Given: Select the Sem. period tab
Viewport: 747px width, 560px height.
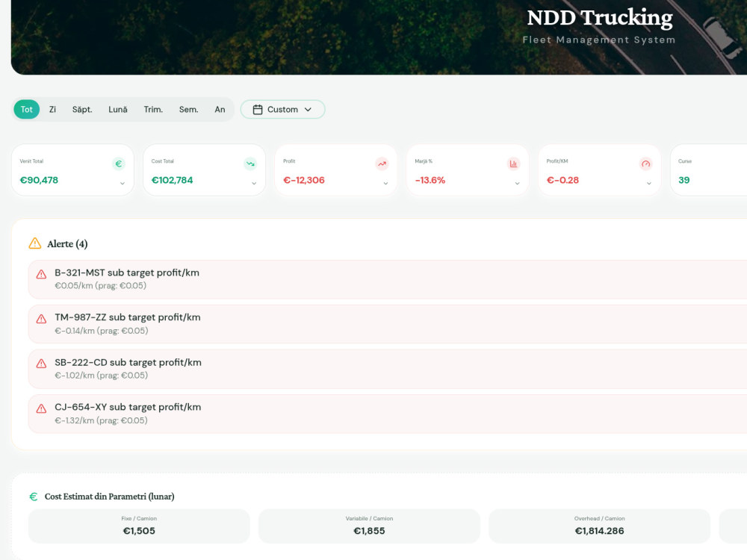Looking at the screenshot, I should coord(189,110).
